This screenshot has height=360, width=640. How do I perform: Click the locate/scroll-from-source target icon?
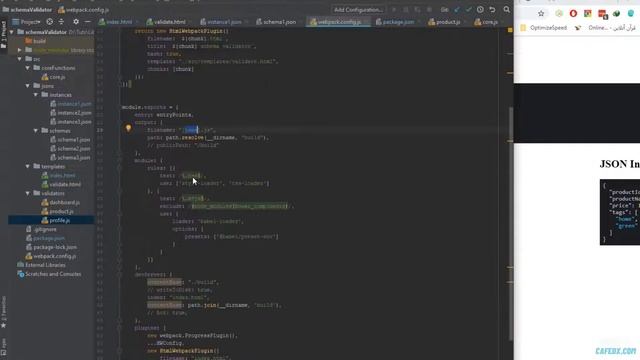pos(49,22)
